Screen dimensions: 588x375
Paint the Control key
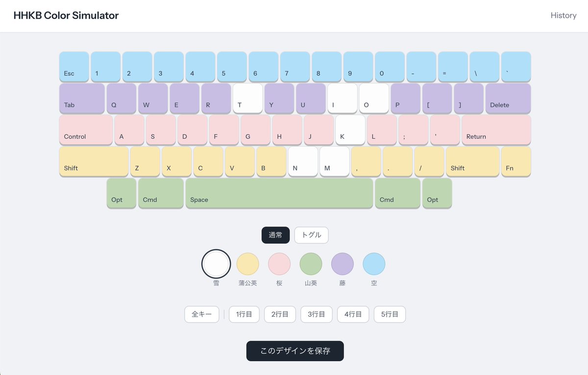86,130
